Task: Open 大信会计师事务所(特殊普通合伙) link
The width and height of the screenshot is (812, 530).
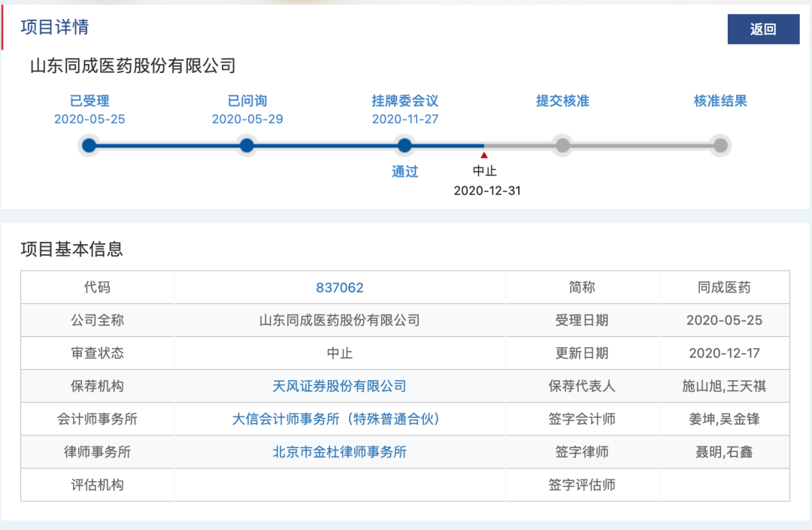Action: tap(335, 419)
